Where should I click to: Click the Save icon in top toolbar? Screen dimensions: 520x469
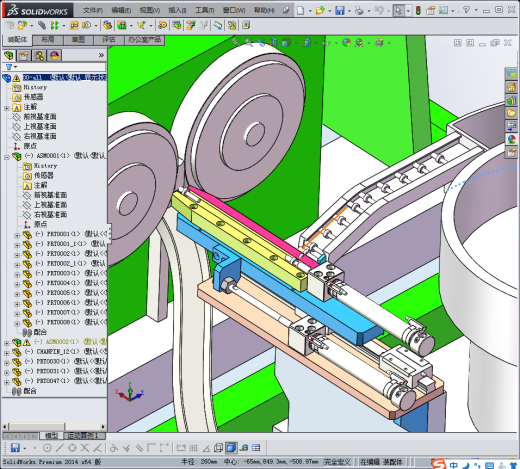click(339, 10)
